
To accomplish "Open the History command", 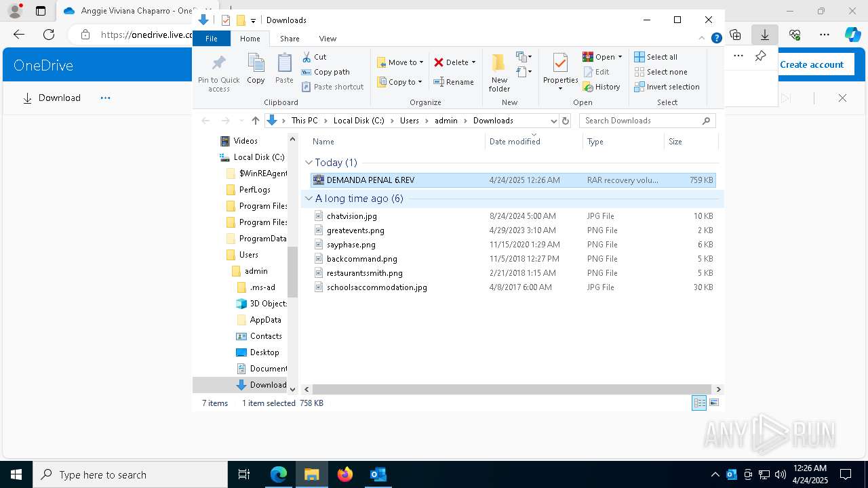I will (x=601, y=87).
